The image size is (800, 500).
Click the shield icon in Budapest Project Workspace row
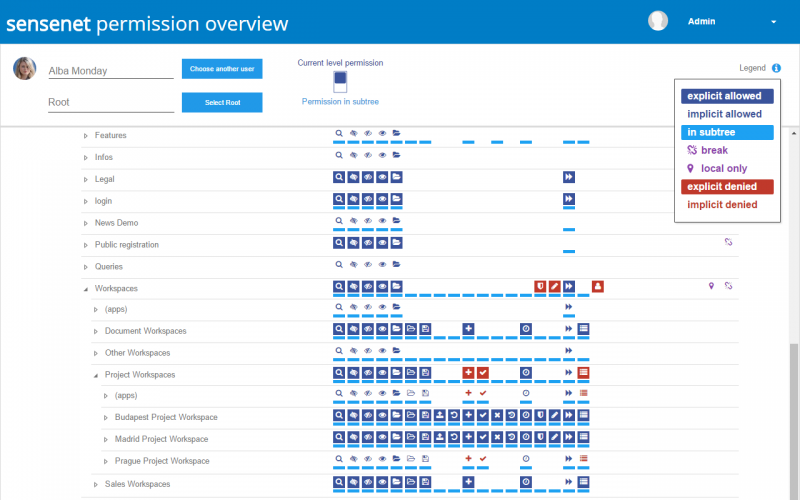click(x=540, y=415)
